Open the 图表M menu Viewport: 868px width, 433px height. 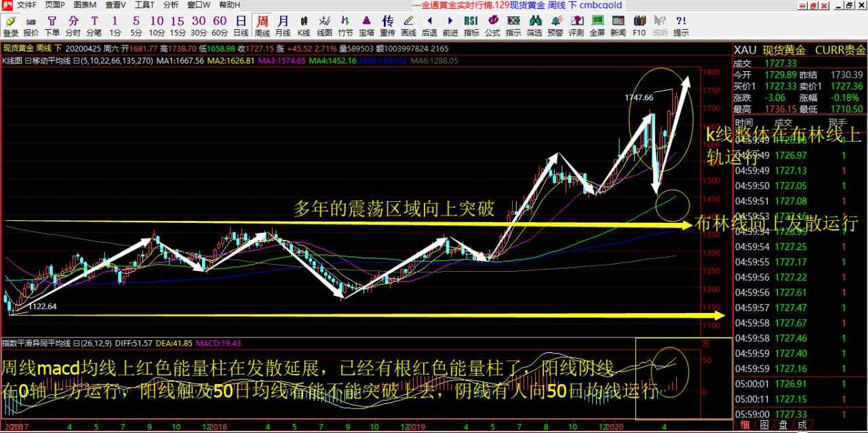pyautogui.click(x=85, y=5)
